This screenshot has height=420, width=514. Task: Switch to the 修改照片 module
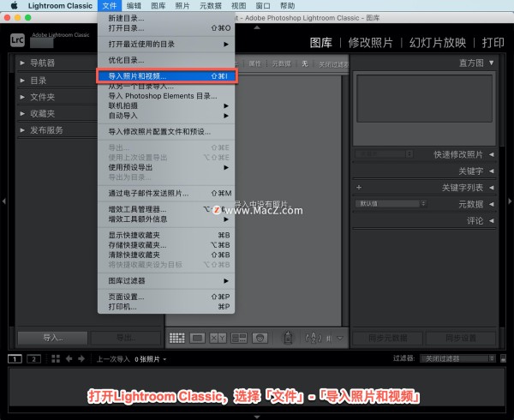[x=374, y=42]
